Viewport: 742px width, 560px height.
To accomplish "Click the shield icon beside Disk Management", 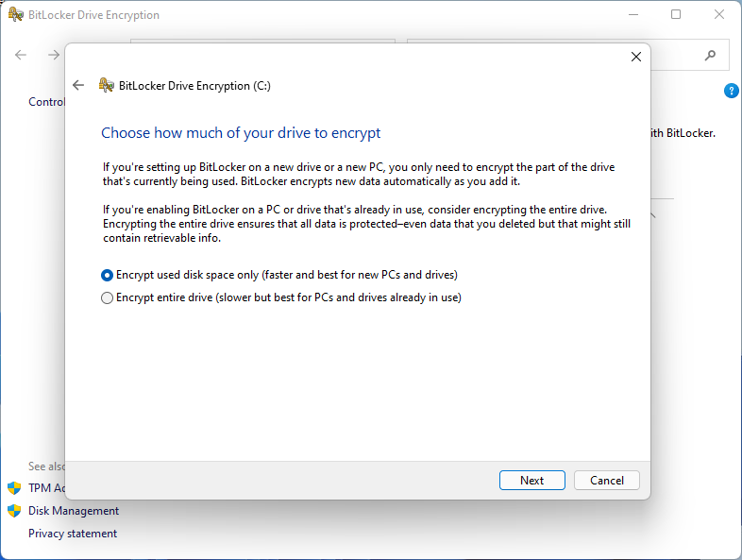I will [x=14, y=511].
